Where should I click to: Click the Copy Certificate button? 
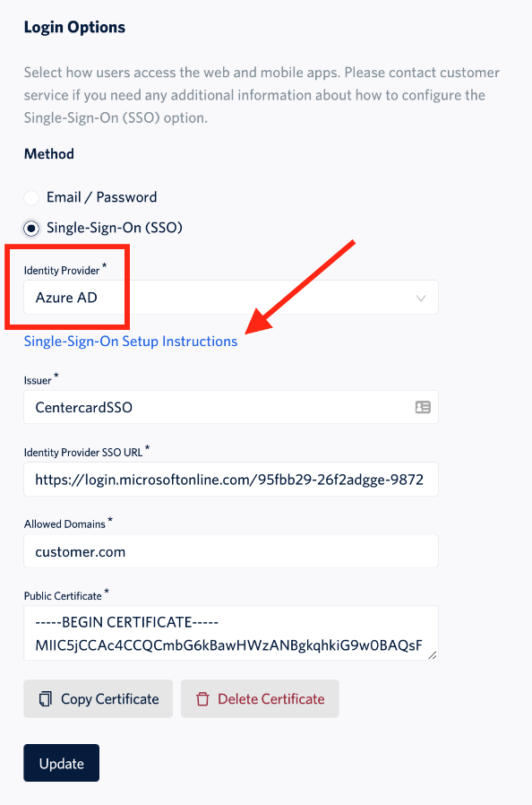click(98, 698)
